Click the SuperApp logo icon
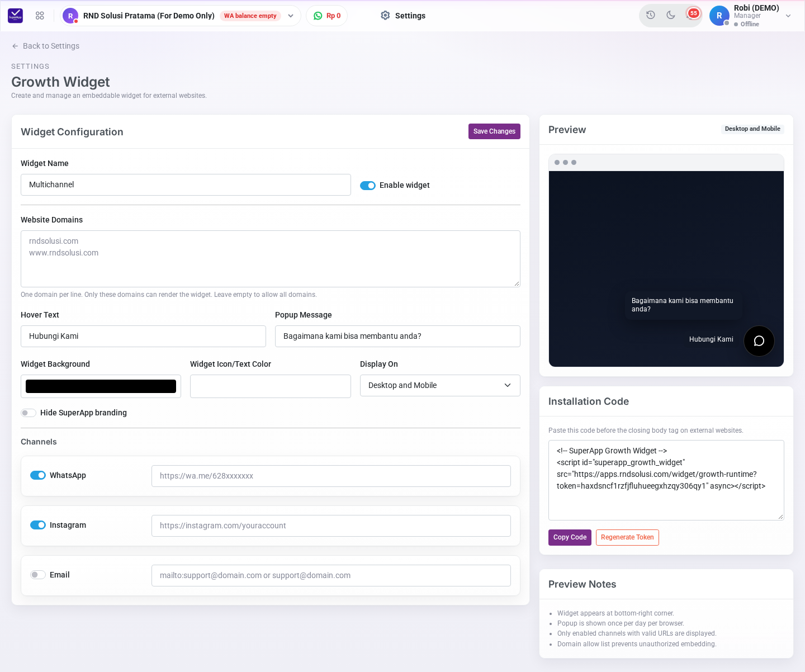 (15, 16)
